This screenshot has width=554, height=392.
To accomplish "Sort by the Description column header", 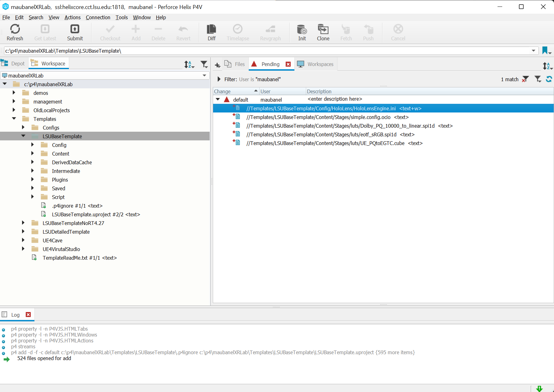I will pos(430,91).
